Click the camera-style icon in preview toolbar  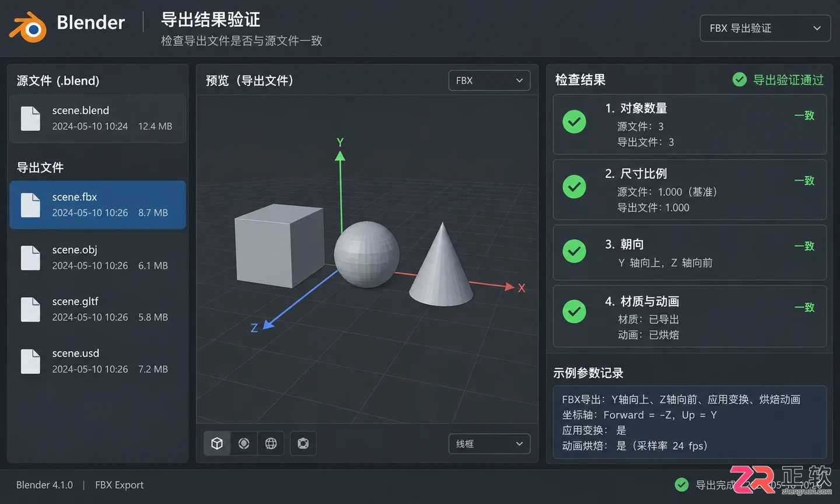[303, 443]
